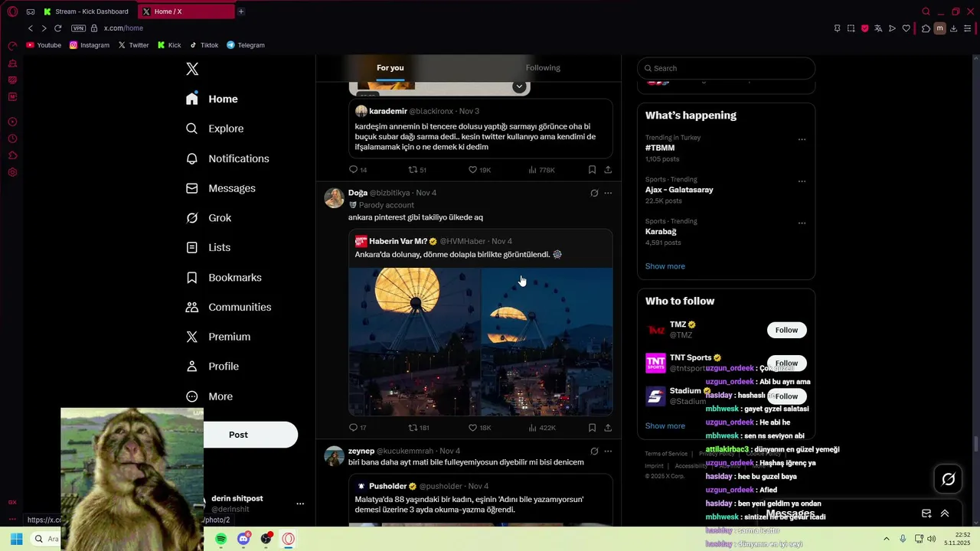The height and width of the screenshot is (551, 980).
Task: Click the Opera heart bookmark icon
Action: 906,28
